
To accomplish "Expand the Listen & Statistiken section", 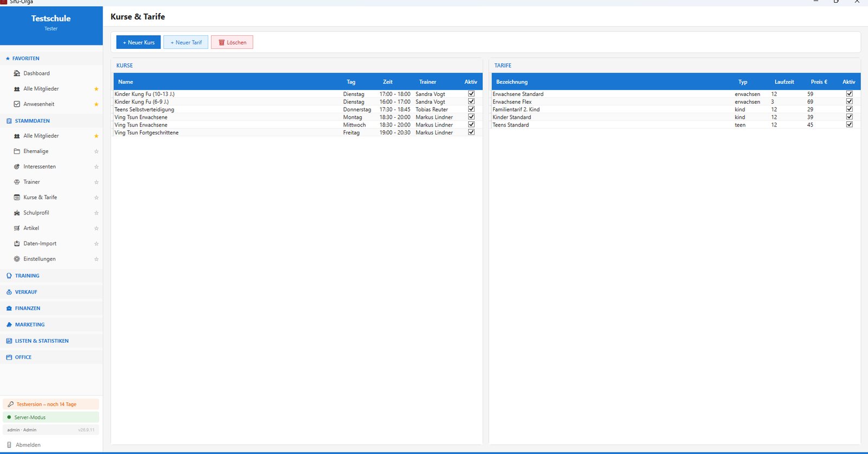I will [51, 341].
